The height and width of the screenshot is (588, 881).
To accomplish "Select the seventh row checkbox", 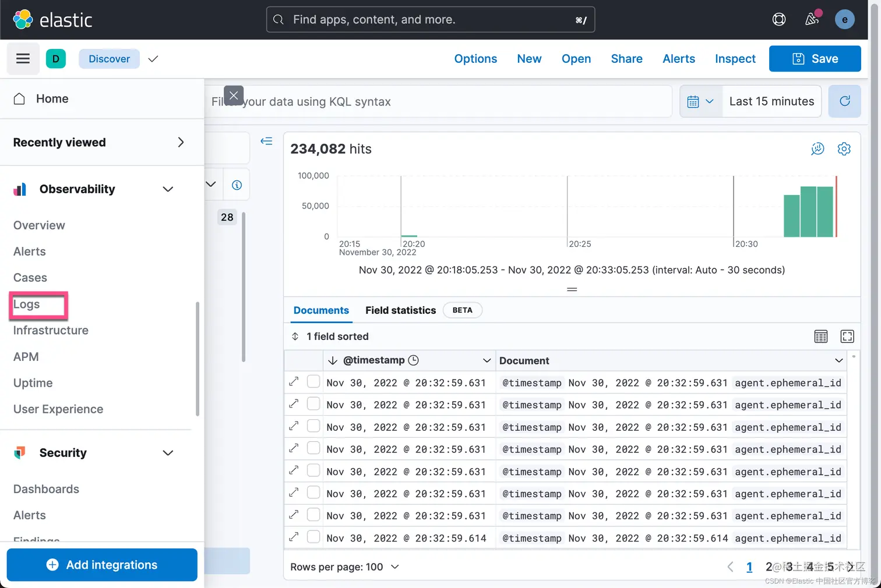I will click(x=313, y=514).
